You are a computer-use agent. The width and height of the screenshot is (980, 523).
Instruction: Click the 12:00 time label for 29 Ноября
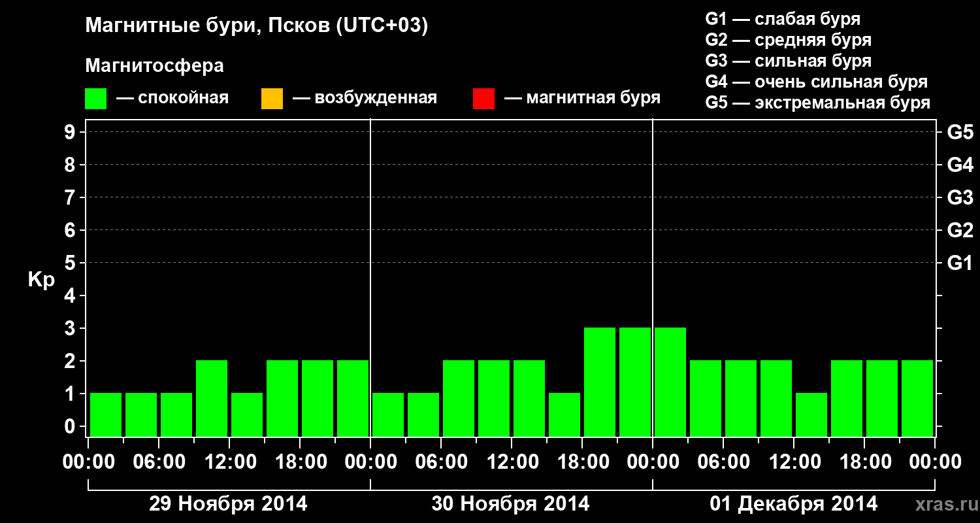(230, 462)
